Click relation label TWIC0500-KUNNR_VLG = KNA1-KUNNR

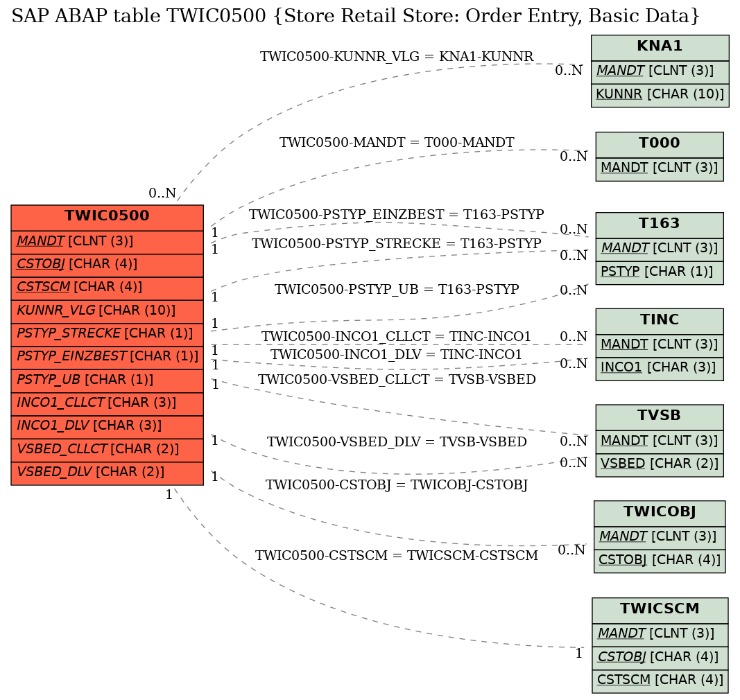pyautogui.click(x=397, y=57)
